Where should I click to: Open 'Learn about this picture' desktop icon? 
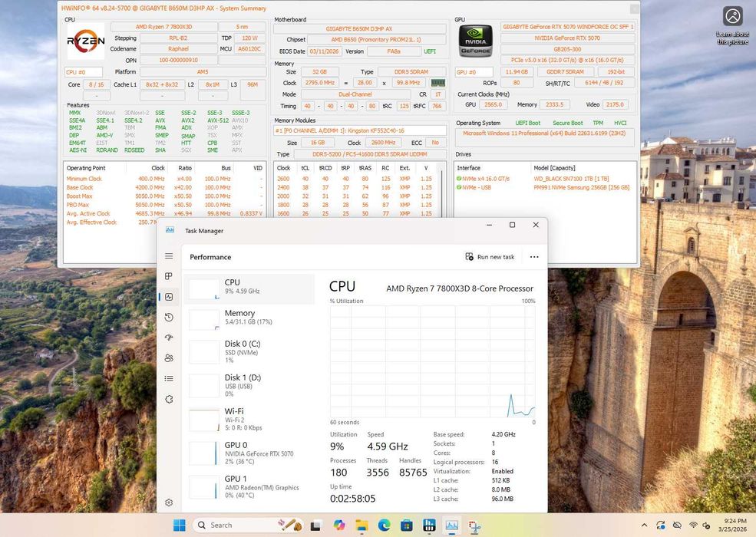coord(732,25)
